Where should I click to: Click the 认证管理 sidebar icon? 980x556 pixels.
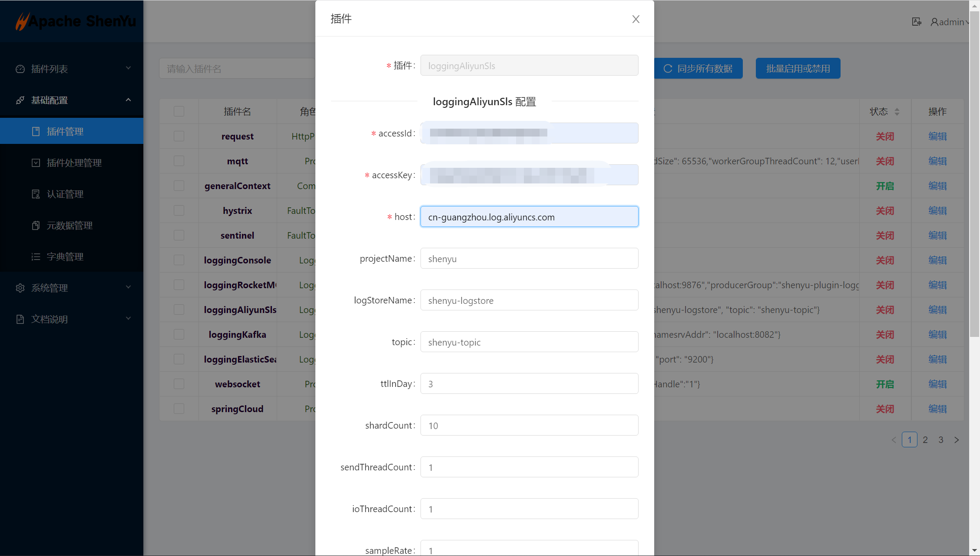click(x=36, y=194)
